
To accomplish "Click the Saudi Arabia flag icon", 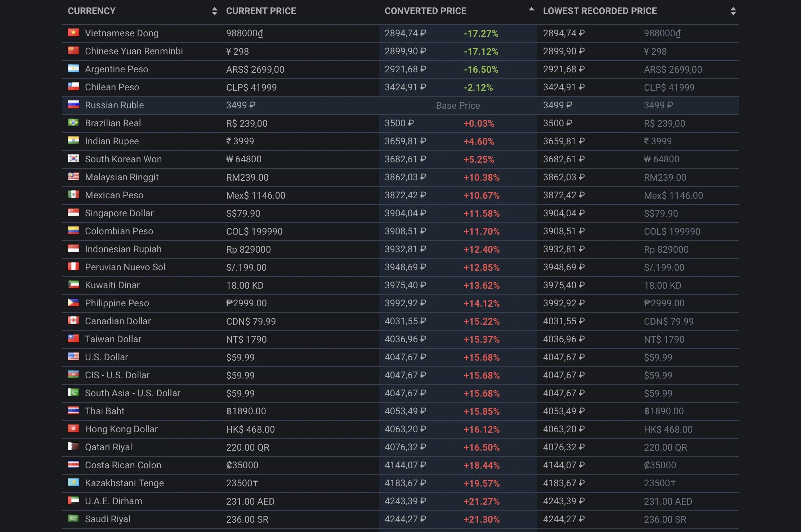I will click(x=73, y=519).
